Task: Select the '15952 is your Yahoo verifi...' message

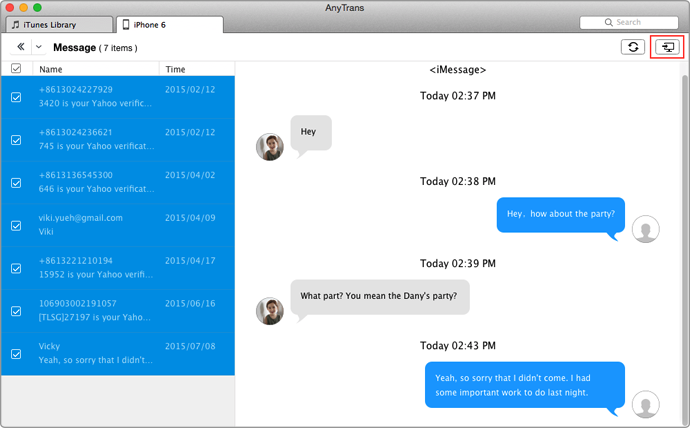Action: [x=95, y=274]
